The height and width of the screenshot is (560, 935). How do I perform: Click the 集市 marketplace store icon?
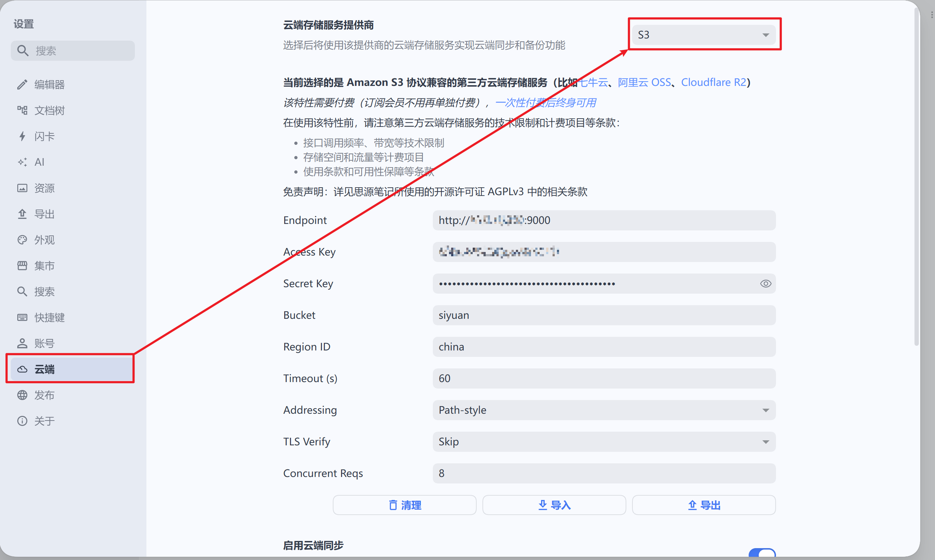22,266
